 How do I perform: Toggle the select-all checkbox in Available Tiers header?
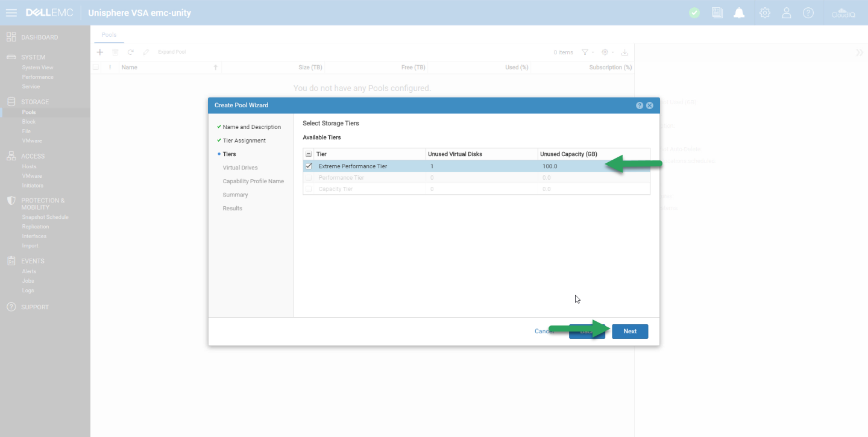pos(309,154)
